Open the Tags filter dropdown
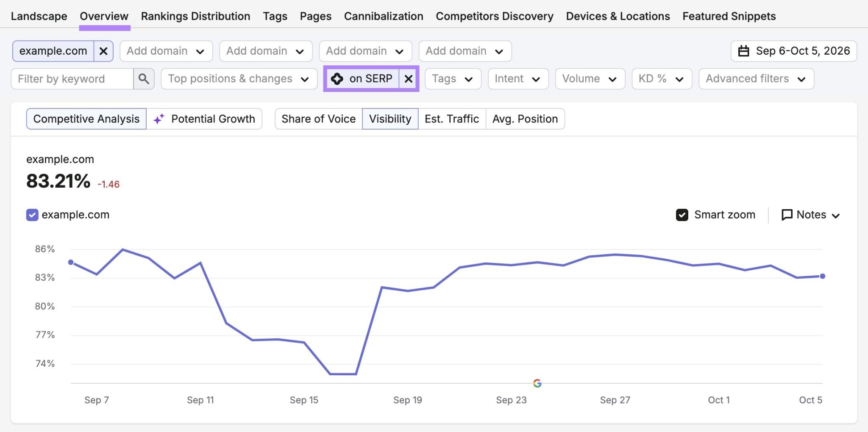 coord(453,79)
